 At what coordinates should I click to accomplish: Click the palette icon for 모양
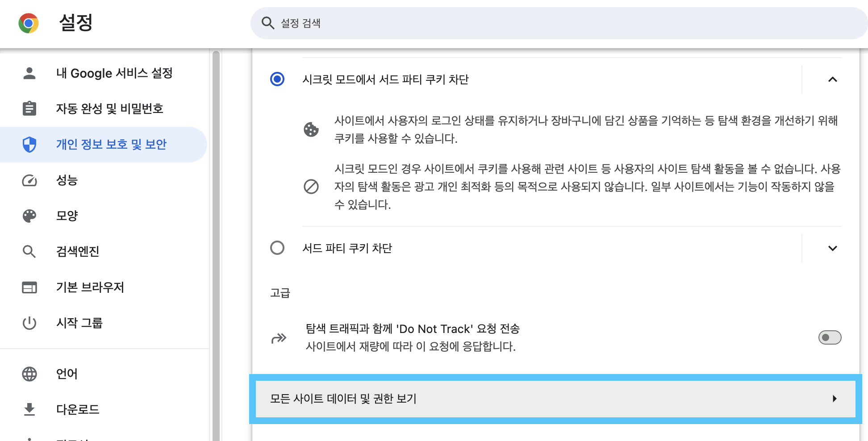29,216
